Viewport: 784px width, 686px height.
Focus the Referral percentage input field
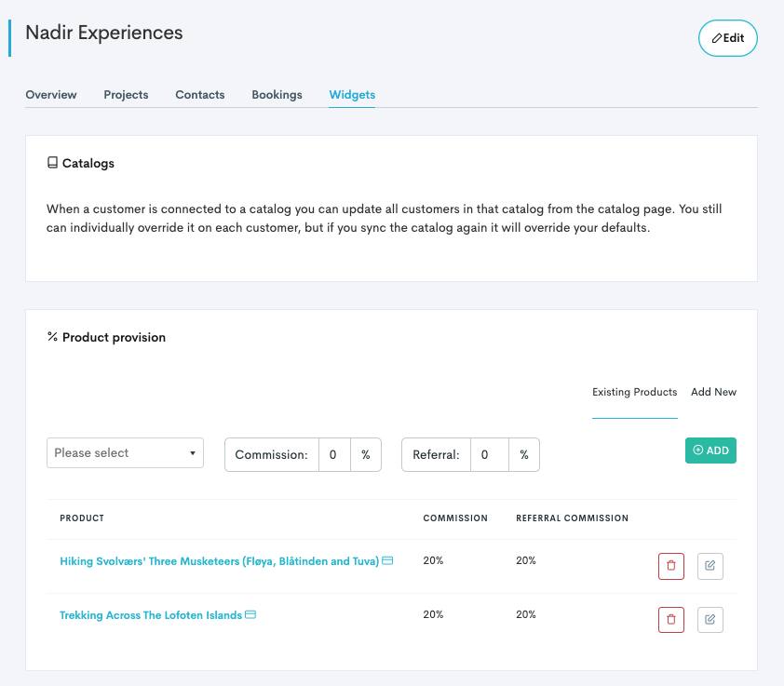[489, 455]
